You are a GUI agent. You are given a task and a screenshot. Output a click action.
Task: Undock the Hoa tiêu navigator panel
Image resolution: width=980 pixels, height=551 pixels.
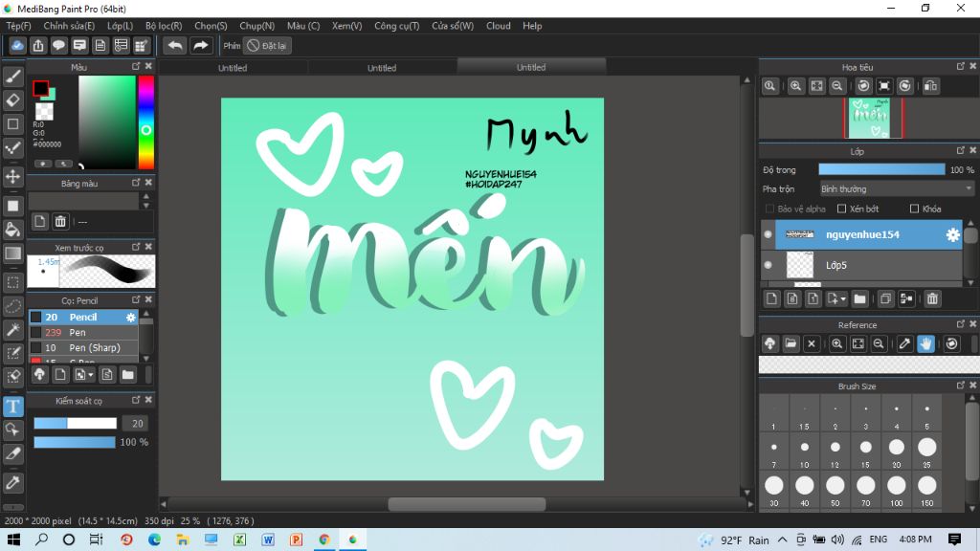pos(961,66)
